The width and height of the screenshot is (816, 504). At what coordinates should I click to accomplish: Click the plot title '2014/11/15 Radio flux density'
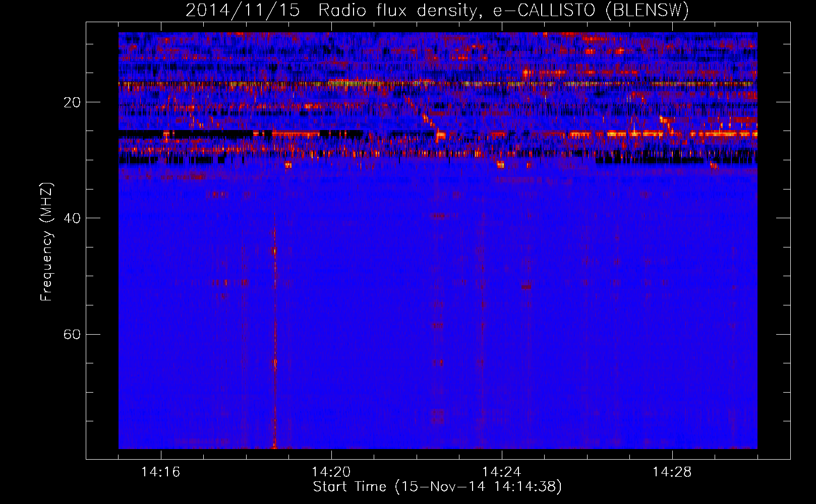437,10
